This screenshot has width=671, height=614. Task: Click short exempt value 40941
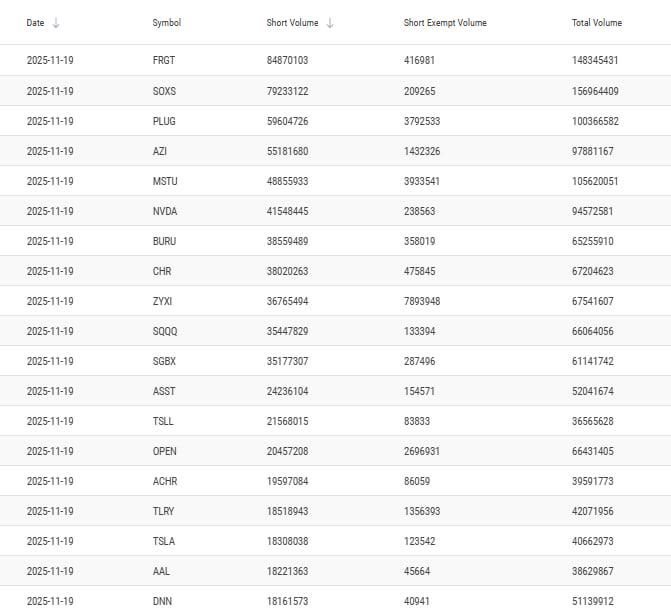pyautogui.click(x=416, y=601)
